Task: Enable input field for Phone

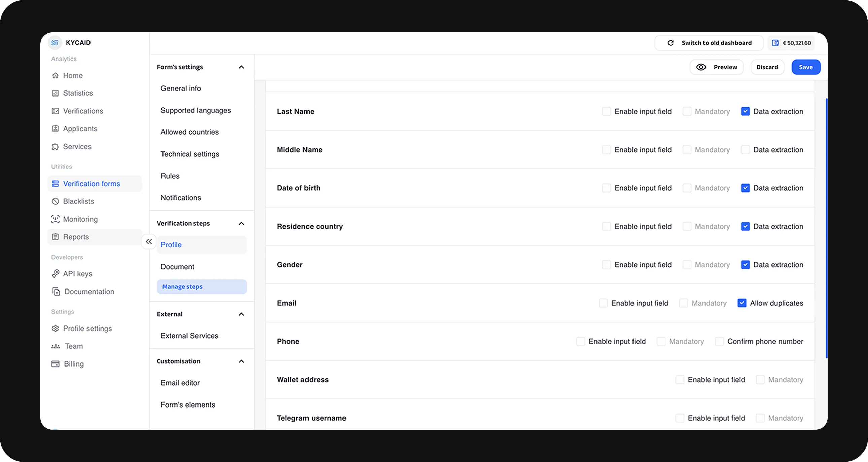Action: tap(580, 341)
